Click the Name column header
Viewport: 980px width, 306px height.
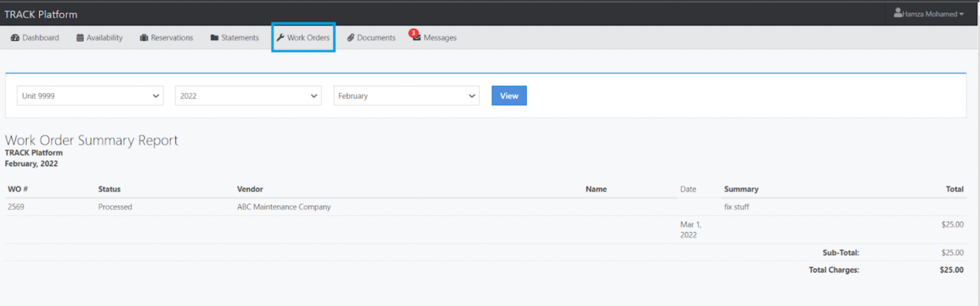coord(596,189)
